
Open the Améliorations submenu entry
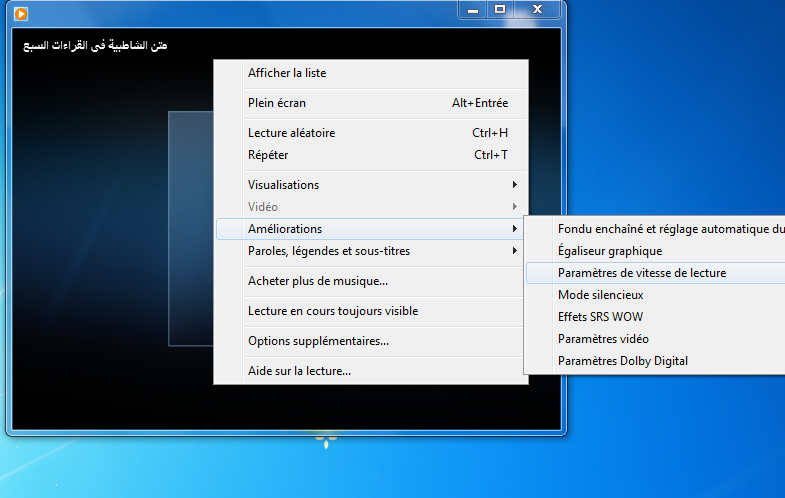[x=371, y=229]
